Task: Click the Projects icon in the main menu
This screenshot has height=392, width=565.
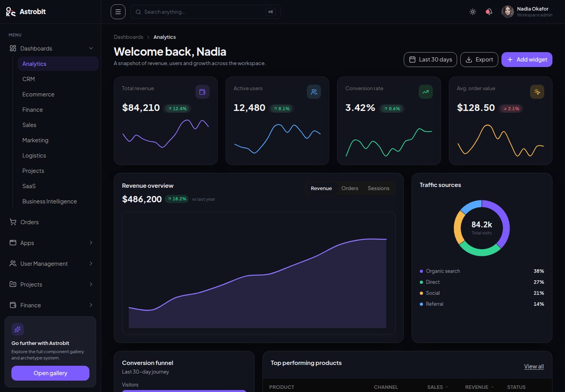Action: coord(13,284)
